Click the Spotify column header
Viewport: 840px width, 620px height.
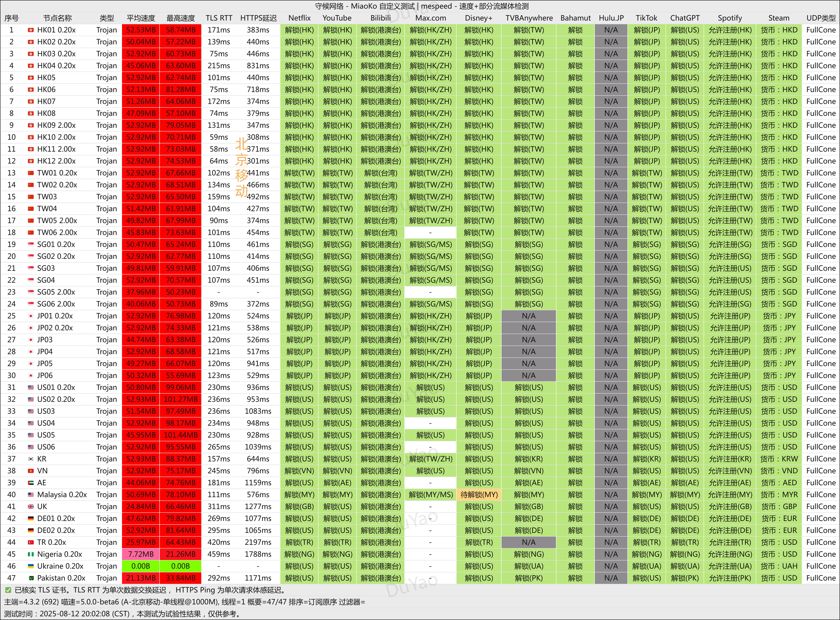[x=730, y=18]
